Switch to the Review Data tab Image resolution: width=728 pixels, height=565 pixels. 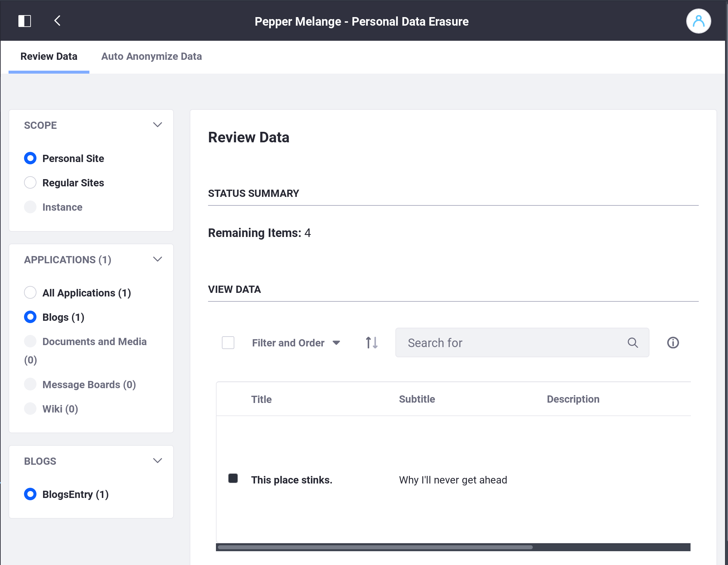[48, 57]
